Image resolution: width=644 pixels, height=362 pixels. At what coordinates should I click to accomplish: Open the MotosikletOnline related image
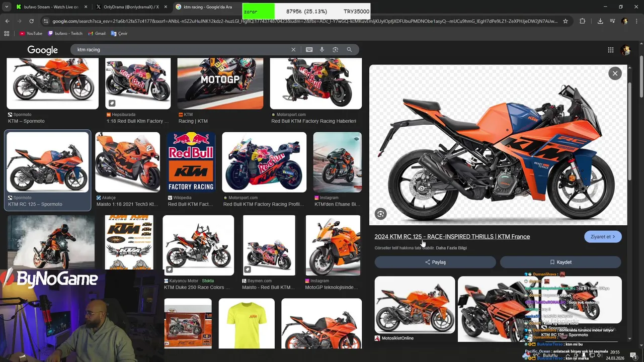(x=415, y=305)
